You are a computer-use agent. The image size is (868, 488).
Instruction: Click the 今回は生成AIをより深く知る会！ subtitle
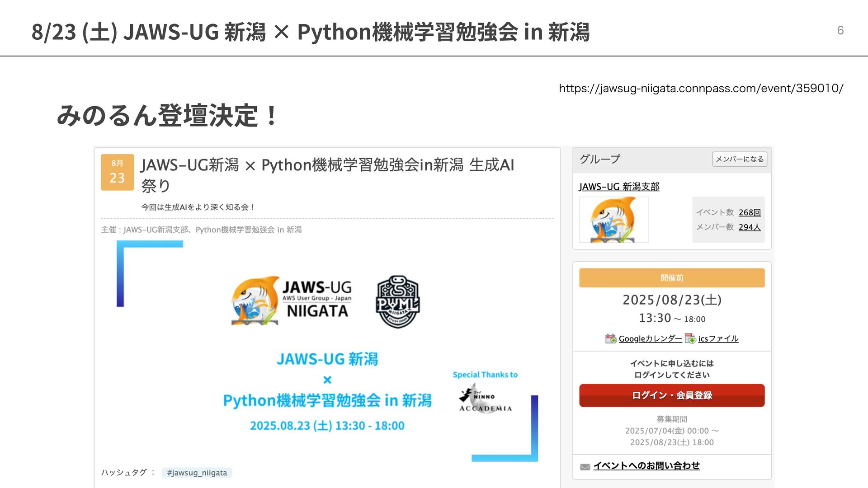(x=198, y=207)
